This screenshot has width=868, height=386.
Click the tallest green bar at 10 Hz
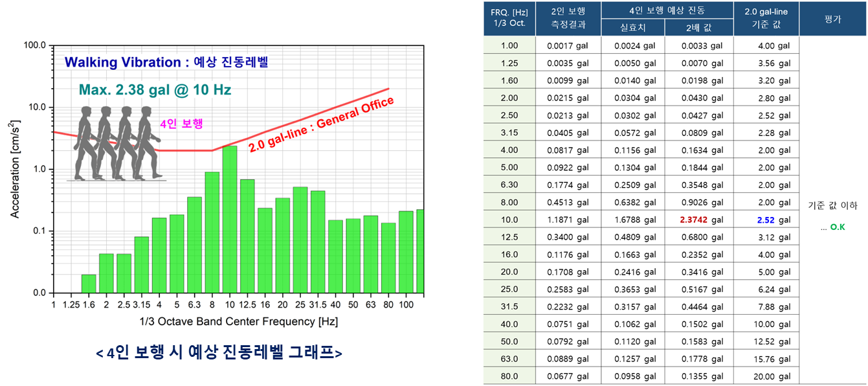click(x=229, y=220)
